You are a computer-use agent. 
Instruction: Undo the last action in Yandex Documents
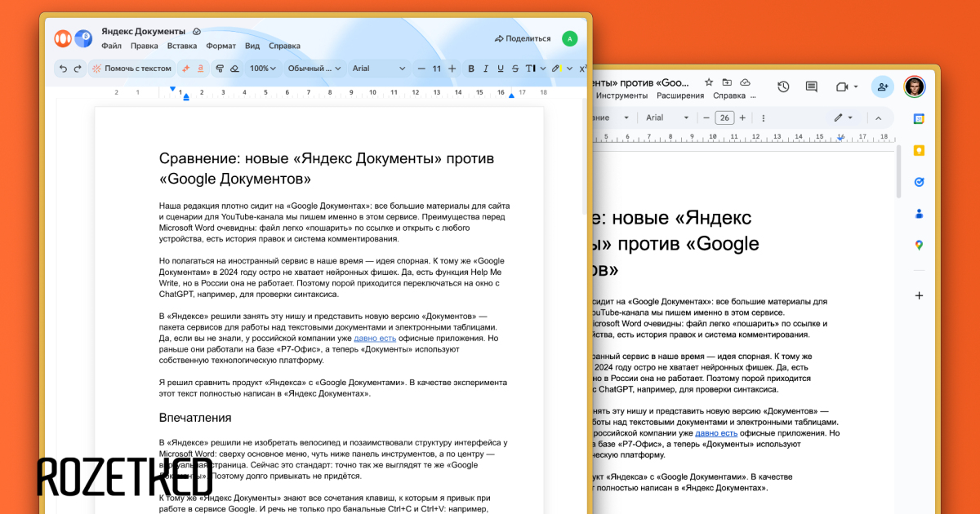pos(64,69)
